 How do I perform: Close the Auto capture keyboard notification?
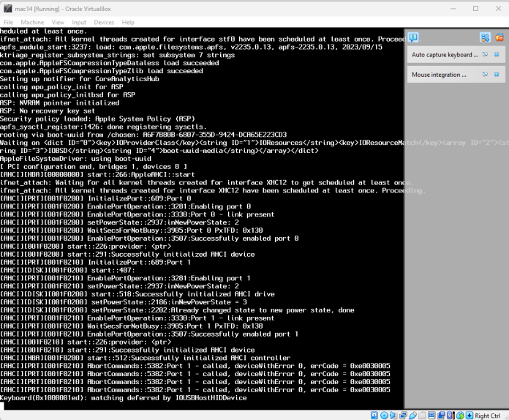tap(497, 55)
